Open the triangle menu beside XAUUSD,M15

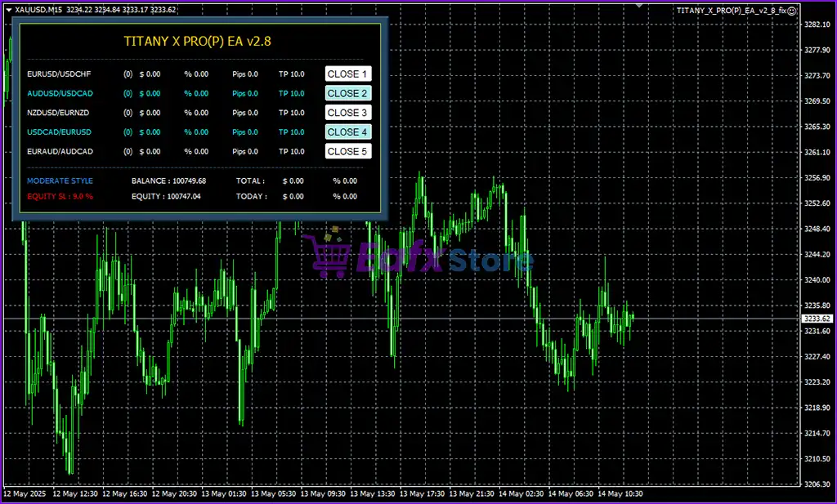(8, 10)
